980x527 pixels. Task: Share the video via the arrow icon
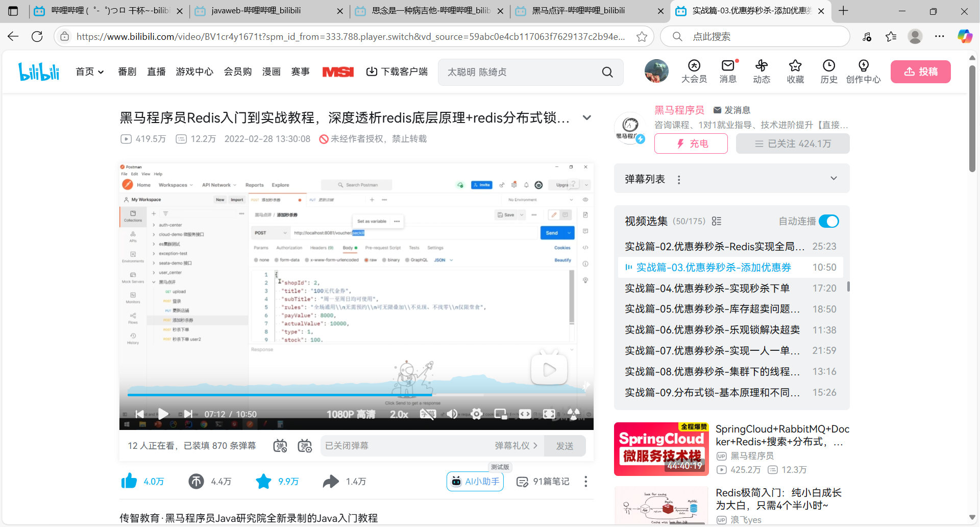tap(331, 481)
